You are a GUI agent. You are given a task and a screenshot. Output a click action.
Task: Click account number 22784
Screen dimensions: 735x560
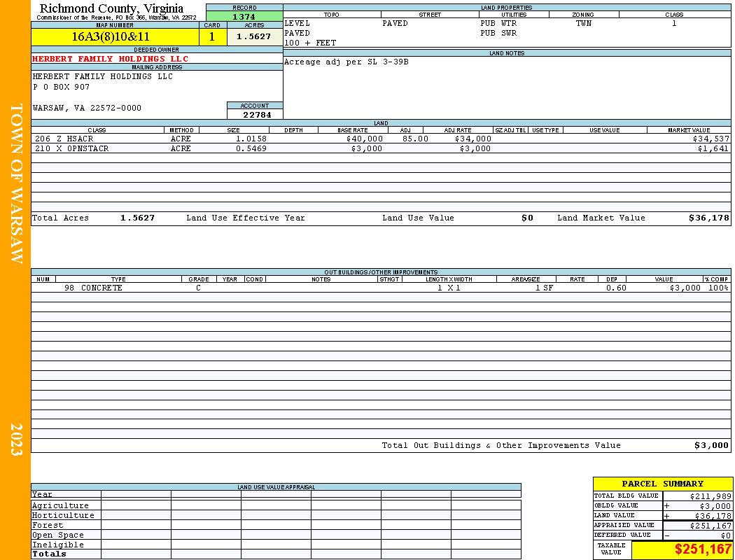point(257,115)
